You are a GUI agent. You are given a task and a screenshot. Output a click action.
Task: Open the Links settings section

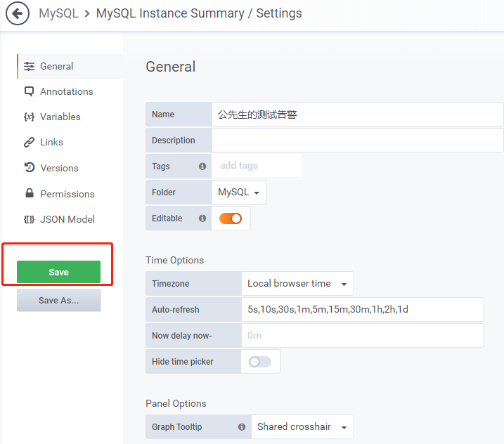pos(51,142)
